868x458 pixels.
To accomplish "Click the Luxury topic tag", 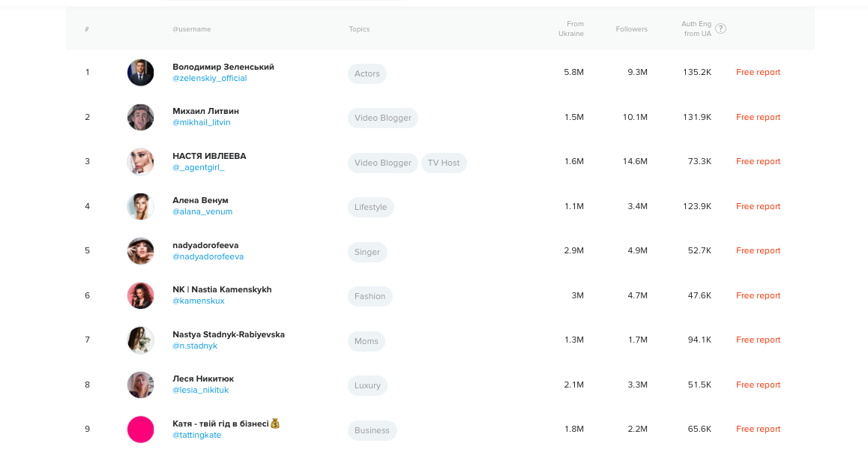I will click(x=367, y=385).
